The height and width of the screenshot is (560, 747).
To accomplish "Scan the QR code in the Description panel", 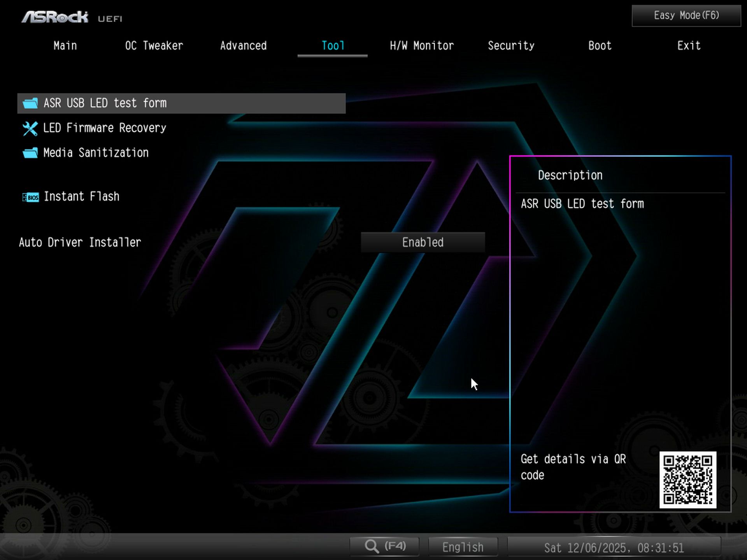I will (x=689, y=481).
